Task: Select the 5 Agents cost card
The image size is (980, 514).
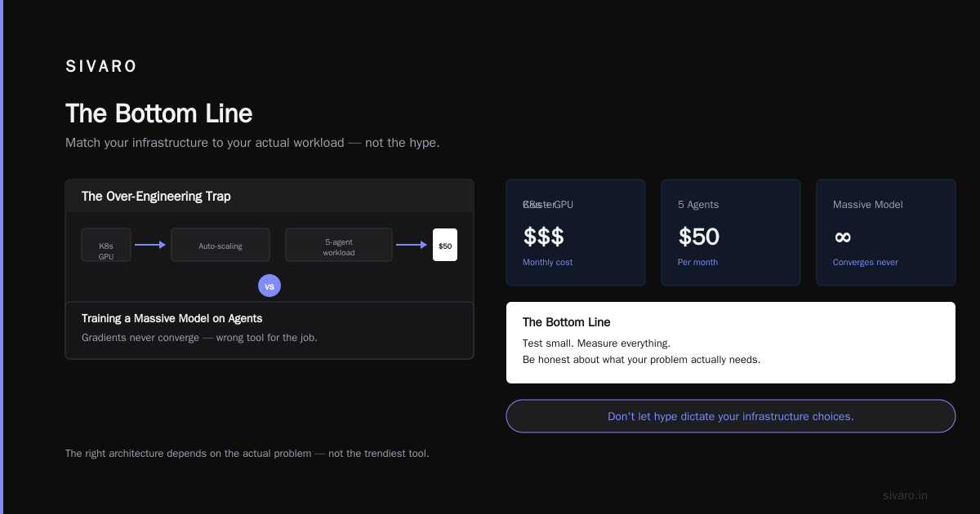Action: (731, 233)
